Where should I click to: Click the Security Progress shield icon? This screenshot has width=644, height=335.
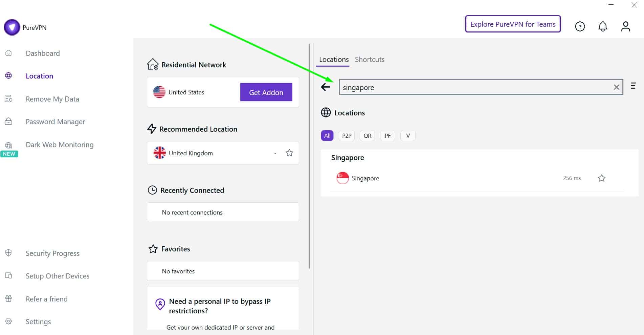click(8, 253)
